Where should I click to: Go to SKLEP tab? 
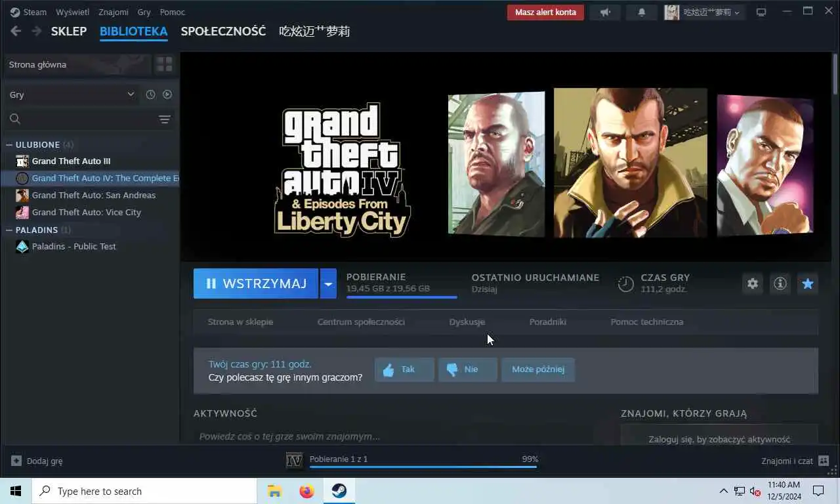tap(69, 31)
